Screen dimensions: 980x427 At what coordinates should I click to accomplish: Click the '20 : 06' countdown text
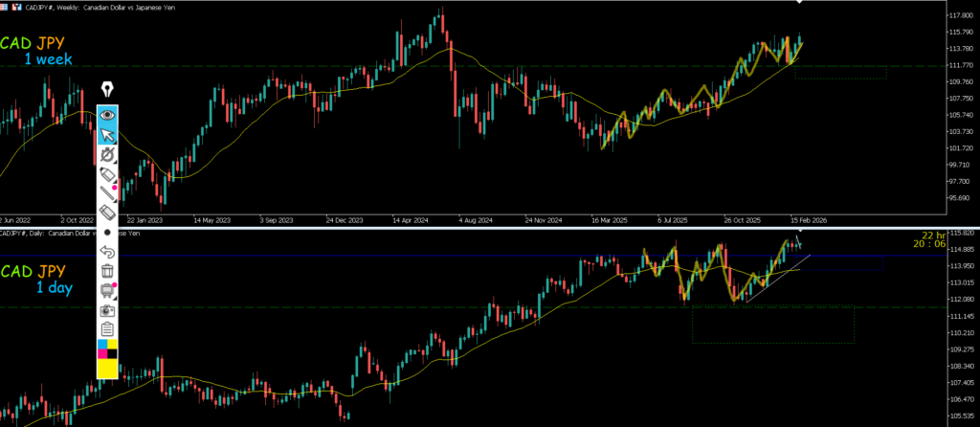(x=929, y=244)
